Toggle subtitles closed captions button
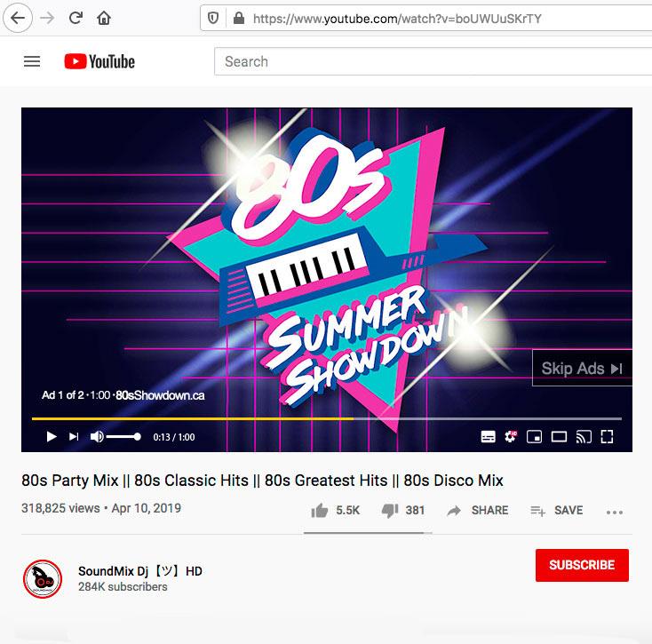652x644 pixels. (x=488, y=436)
